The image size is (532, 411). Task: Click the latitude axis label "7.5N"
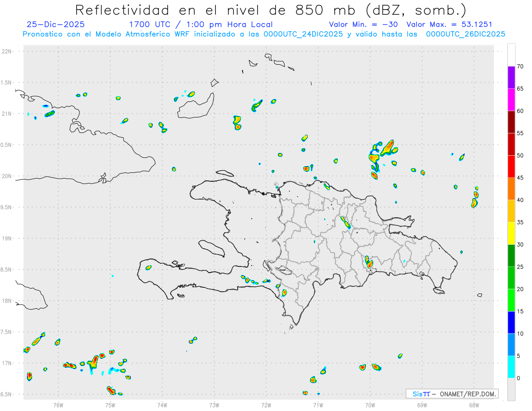pyautogui.click(x=7, y=332)
